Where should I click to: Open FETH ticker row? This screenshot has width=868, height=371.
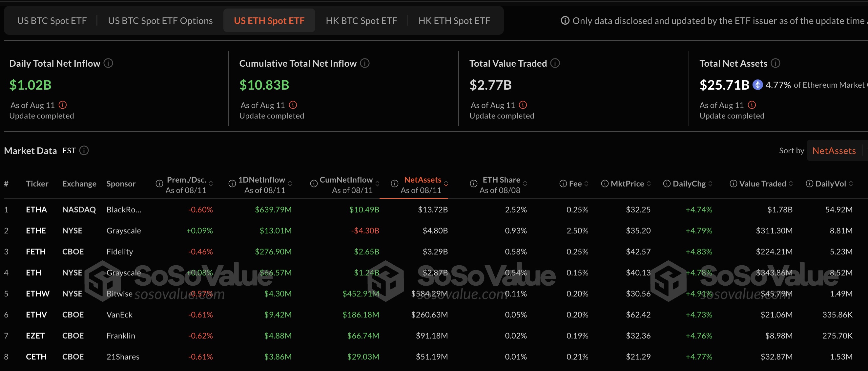tap(36, 251)
